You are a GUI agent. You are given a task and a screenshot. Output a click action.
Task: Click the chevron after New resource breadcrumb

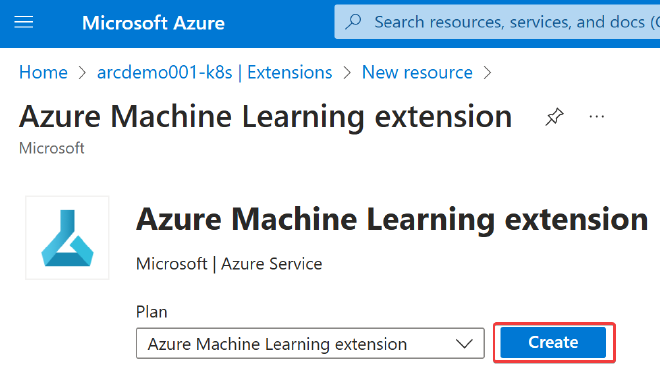click(487, 73)
